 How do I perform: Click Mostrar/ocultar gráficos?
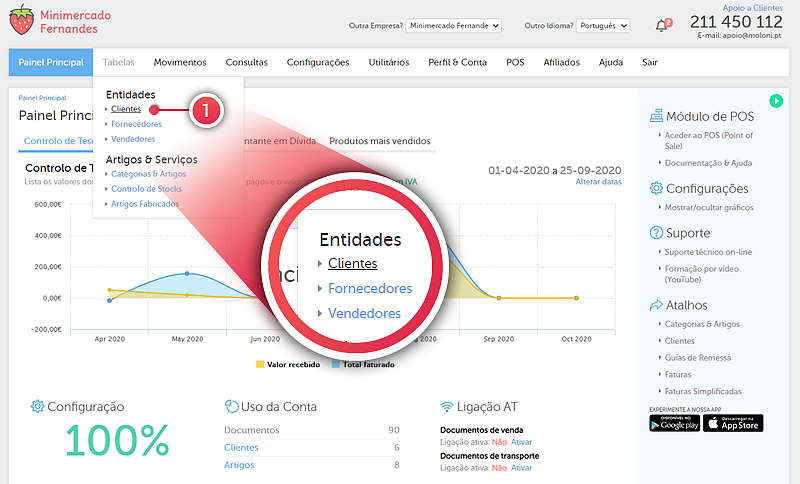709,208
